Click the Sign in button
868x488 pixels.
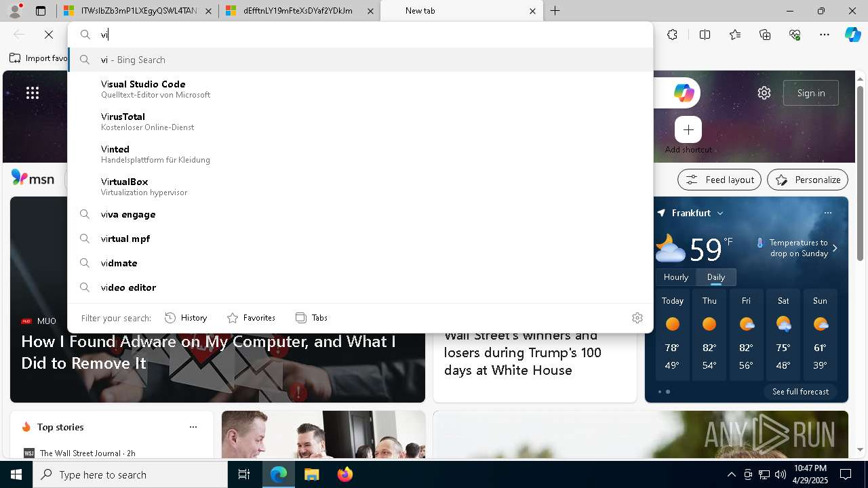click(x=811, y=93)
